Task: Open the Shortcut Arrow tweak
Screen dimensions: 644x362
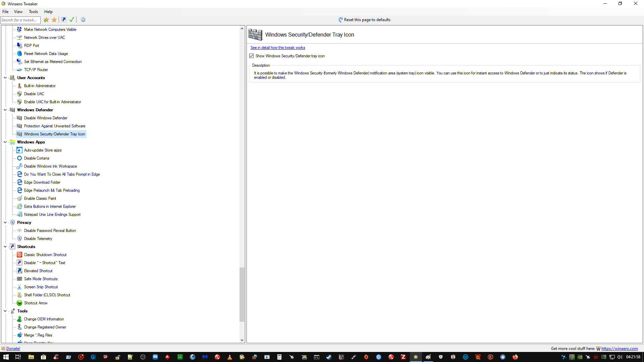Action: [36, 303]
